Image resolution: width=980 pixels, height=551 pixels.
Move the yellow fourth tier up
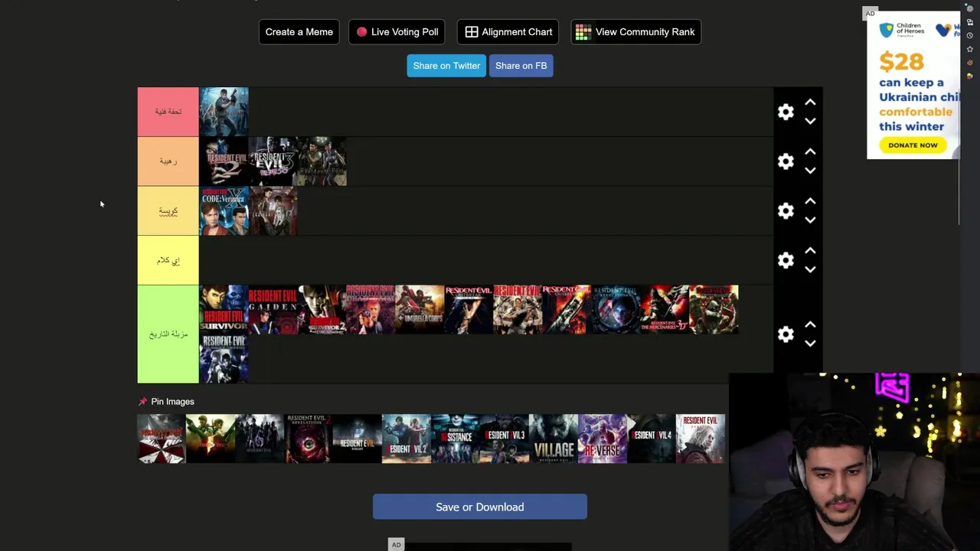[810, 251]
